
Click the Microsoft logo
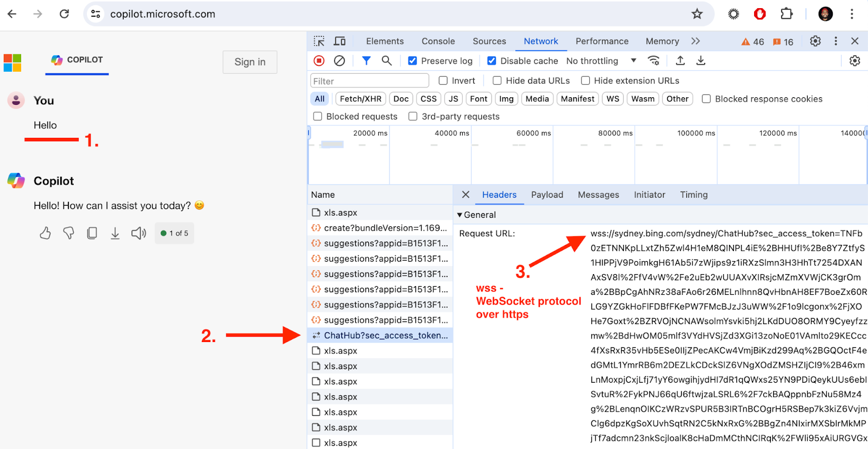click(12, 63)
